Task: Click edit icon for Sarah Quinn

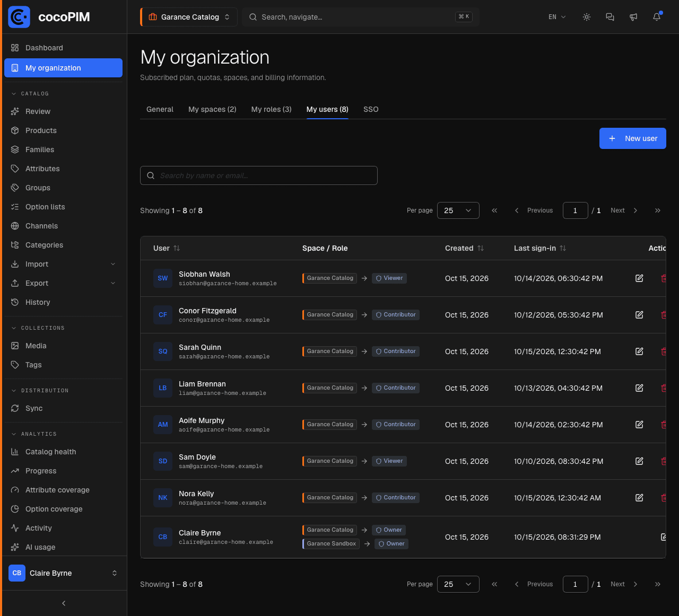Action: [639, 351]
